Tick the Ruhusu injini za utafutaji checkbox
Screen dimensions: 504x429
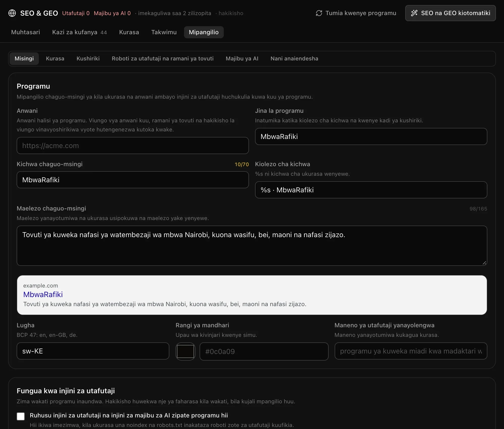click(x=21, y=416)
